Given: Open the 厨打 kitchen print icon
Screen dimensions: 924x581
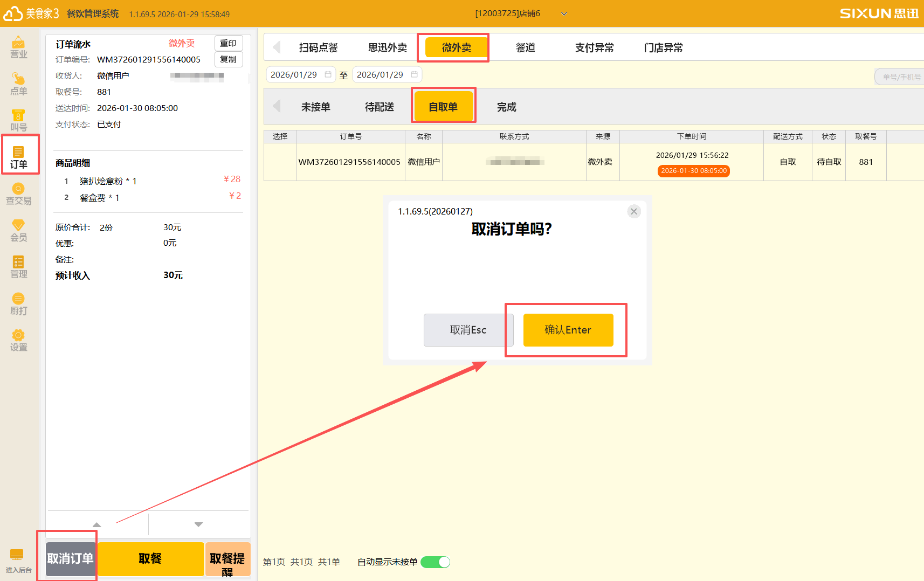Looking at the screenshot, I should [18, 304].
